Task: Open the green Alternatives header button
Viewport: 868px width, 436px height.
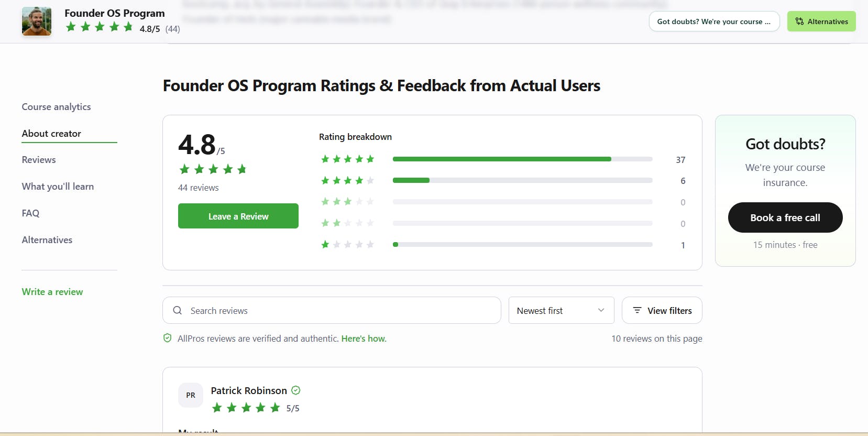Action: click(821, 21)
